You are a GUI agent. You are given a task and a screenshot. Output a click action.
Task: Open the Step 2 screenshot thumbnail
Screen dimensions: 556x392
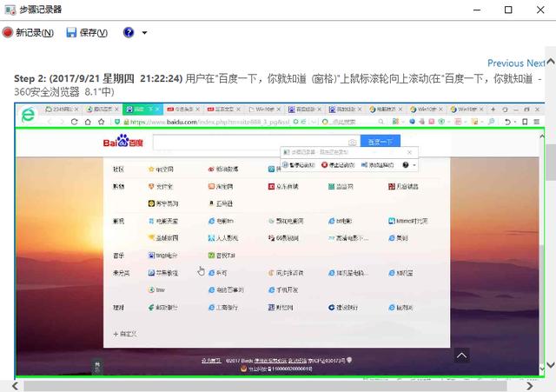click(278, 239)
